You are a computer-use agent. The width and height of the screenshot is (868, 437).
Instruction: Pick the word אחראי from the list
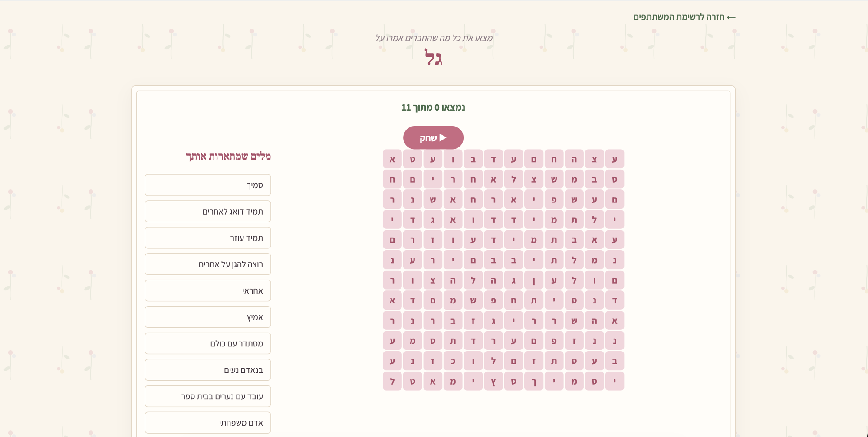point(208,291)
